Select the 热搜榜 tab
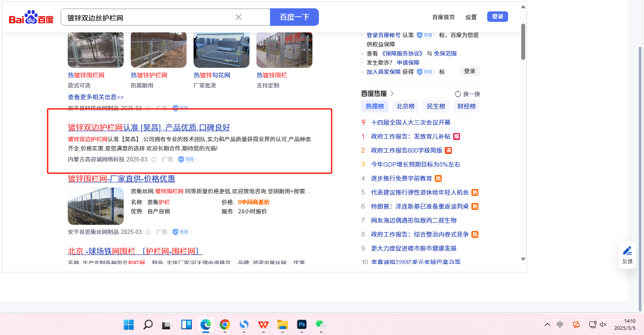This screenshot has width=644, height=335. (x=375, y=106)
